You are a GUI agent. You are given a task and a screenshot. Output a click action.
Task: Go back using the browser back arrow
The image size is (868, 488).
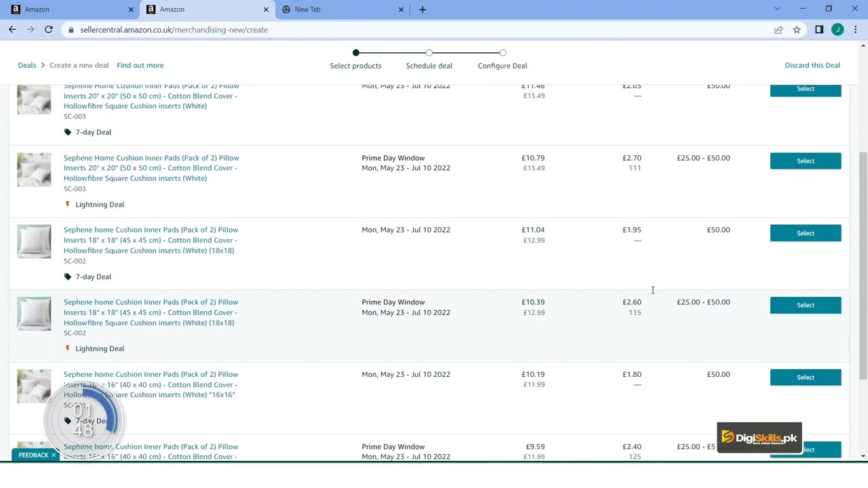pos(12,30)
